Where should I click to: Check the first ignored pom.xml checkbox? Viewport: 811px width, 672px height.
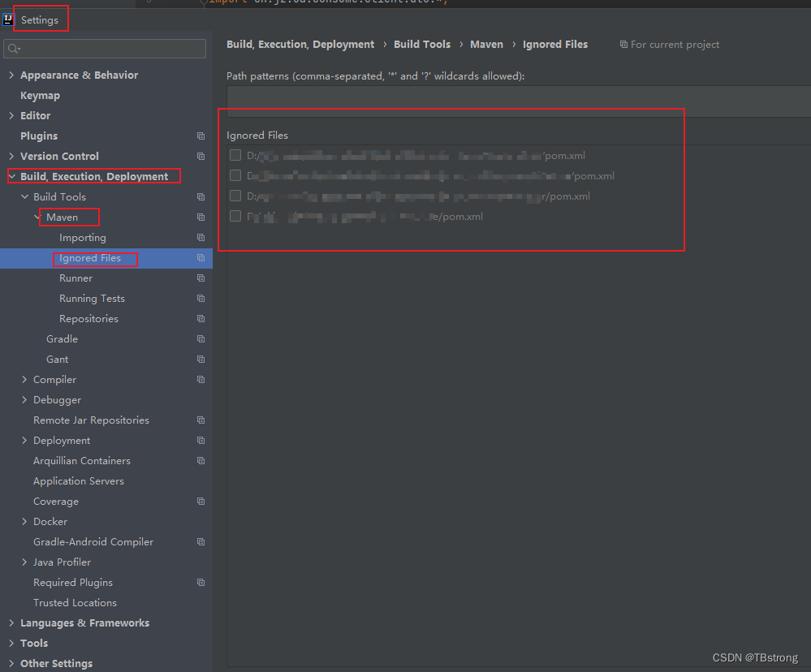(235, 155)
